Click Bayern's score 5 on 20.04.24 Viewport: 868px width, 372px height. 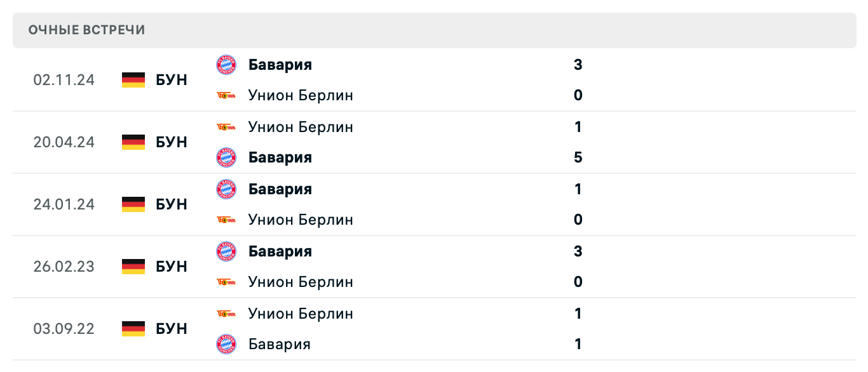point(578,157)
